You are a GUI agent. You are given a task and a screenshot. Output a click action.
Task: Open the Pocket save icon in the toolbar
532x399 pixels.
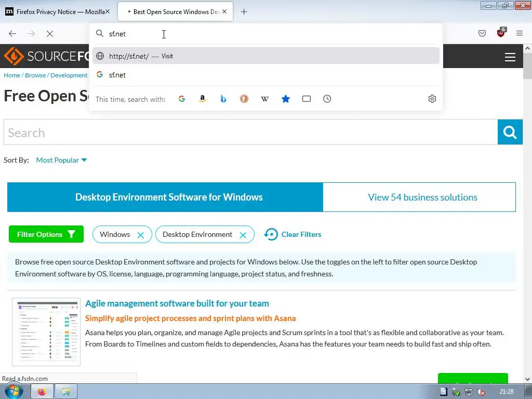point(482,33)
